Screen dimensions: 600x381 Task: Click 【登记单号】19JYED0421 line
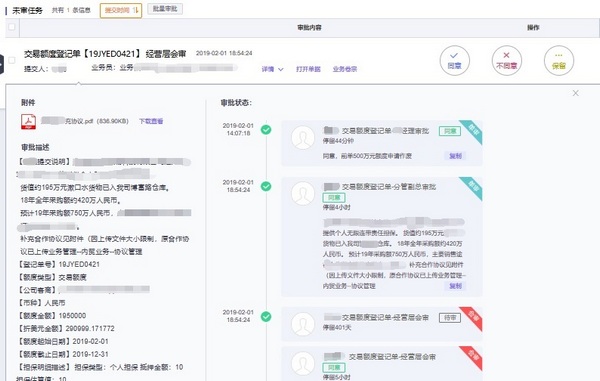(58, 264)
